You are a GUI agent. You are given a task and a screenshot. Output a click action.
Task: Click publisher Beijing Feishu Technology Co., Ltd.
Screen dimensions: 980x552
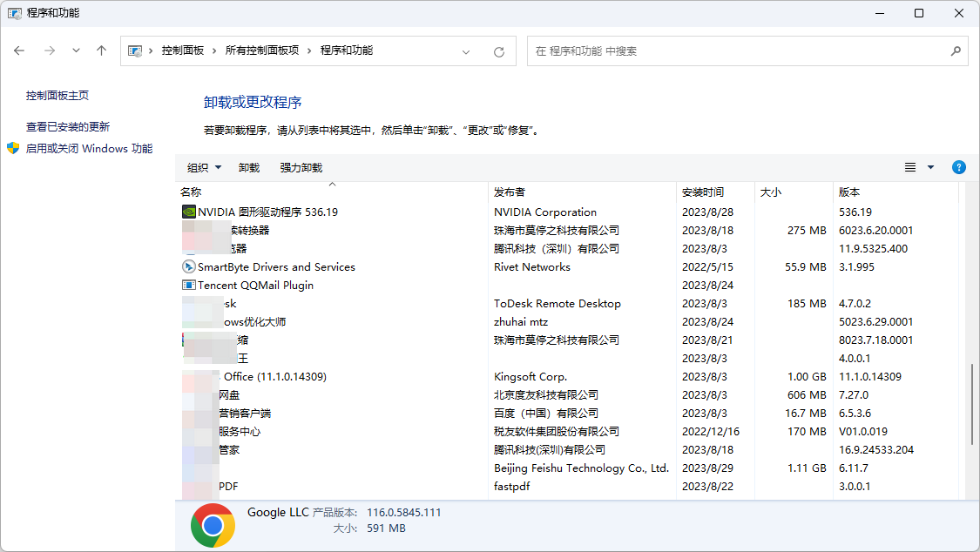(x=581, y=468)
